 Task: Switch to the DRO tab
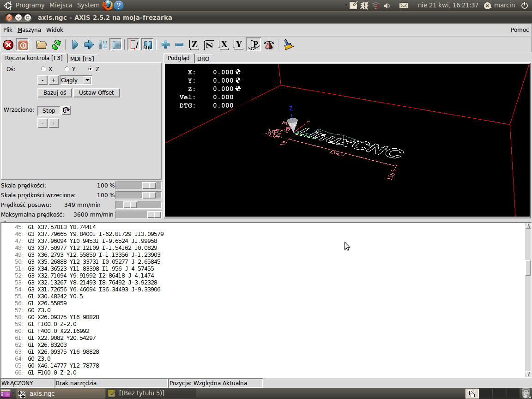click(203, 59)
